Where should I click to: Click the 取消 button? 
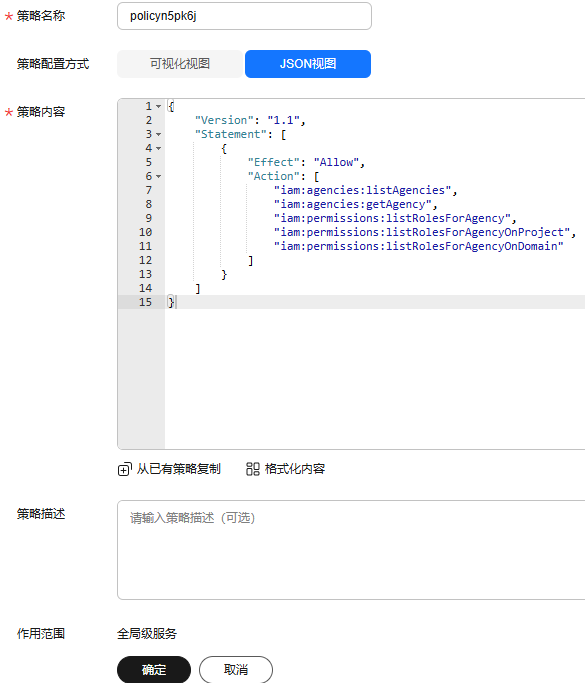coord(236,669)
